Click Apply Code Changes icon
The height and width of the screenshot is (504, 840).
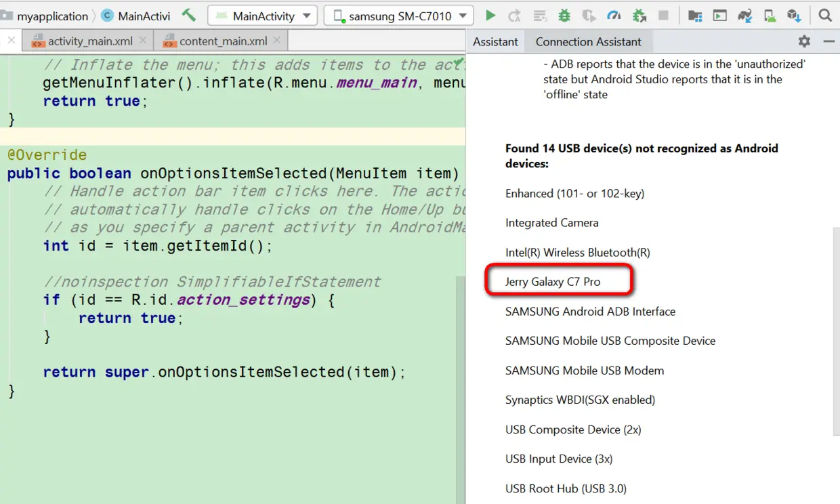540,15
